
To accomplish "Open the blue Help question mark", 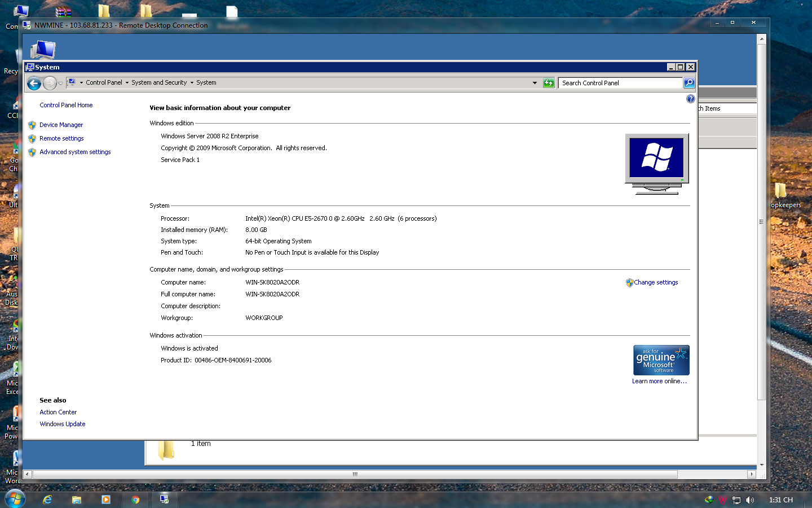I will tap(690, 99).
